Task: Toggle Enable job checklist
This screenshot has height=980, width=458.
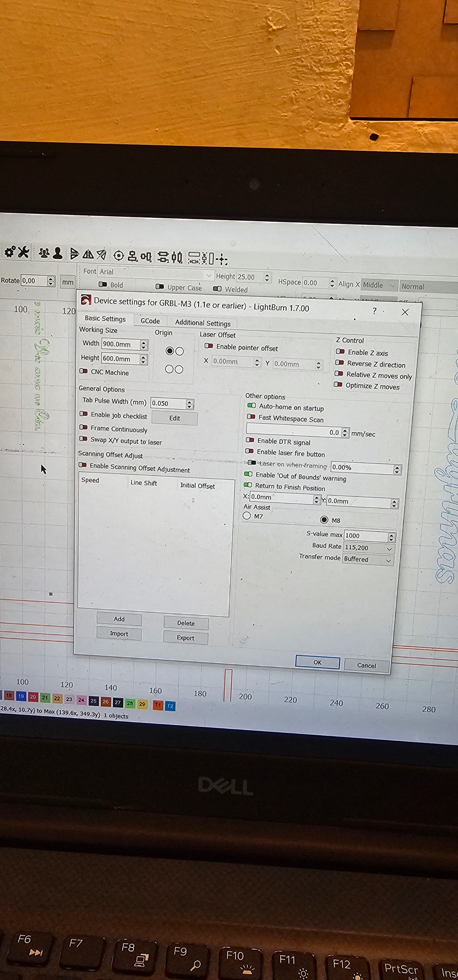Action: click(83, 414)
